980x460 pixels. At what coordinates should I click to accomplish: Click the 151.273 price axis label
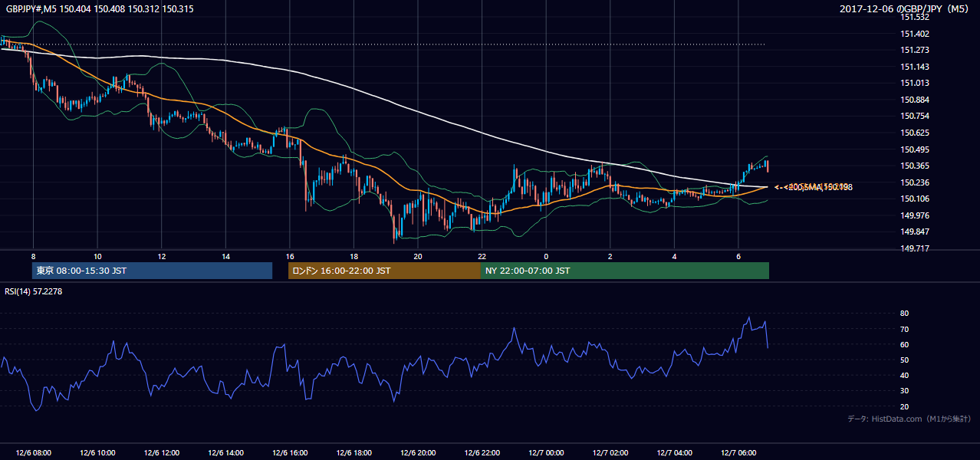[x=914, y=51]
